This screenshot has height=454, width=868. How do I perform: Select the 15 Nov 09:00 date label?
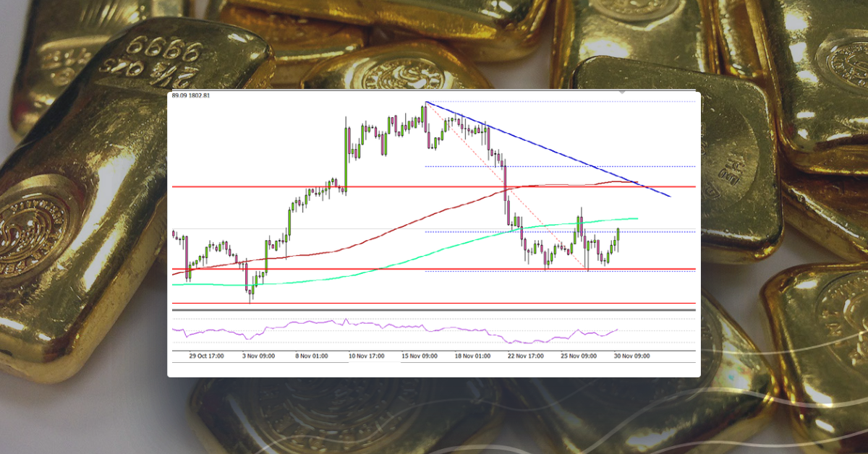[420, 354]
